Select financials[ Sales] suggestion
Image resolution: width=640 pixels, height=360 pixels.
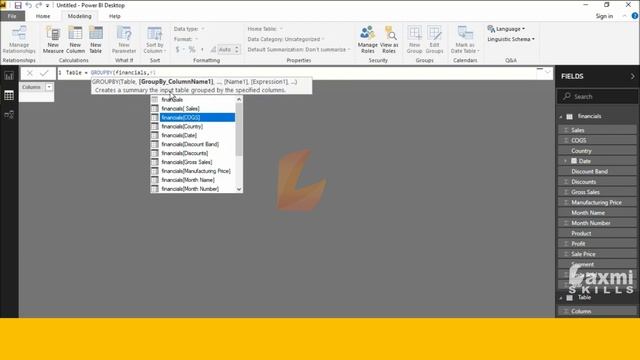(193, 109)
